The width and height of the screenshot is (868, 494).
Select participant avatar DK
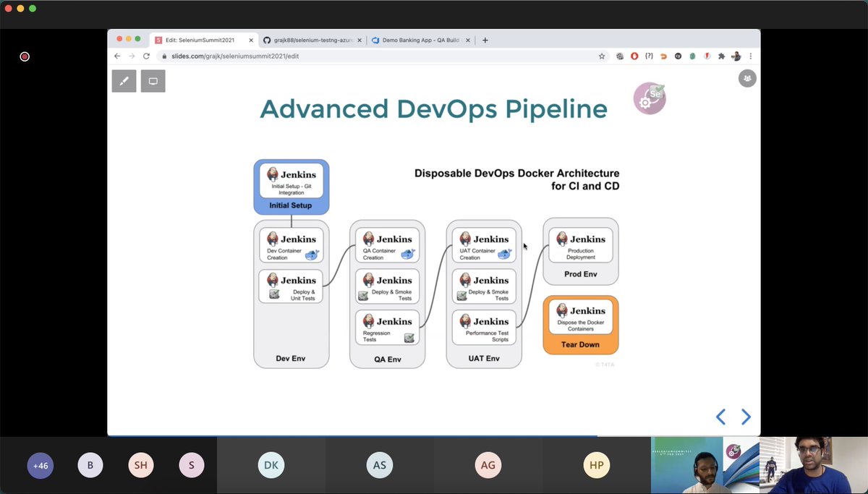[x=271, y=466]
